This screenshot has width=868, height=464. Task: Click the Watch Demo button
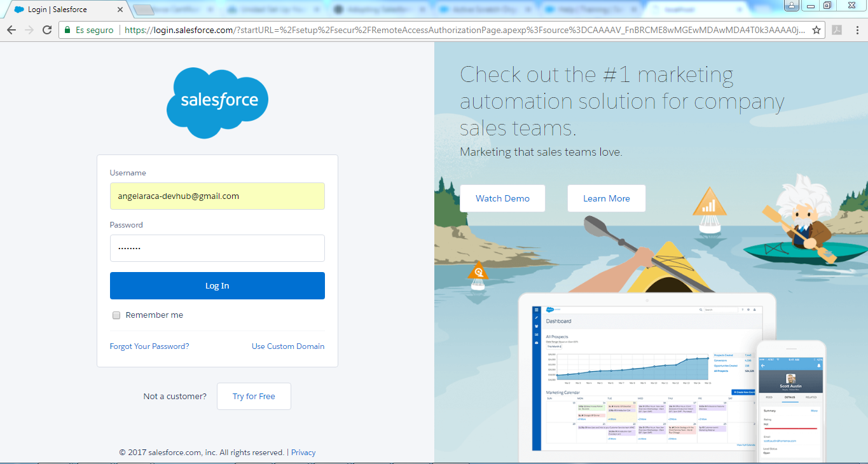[x=503, y=198]
